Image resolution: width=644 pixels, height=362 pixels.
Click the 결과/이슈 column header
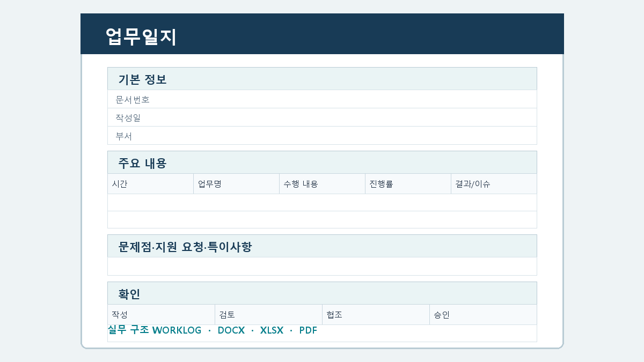(494, 184)
